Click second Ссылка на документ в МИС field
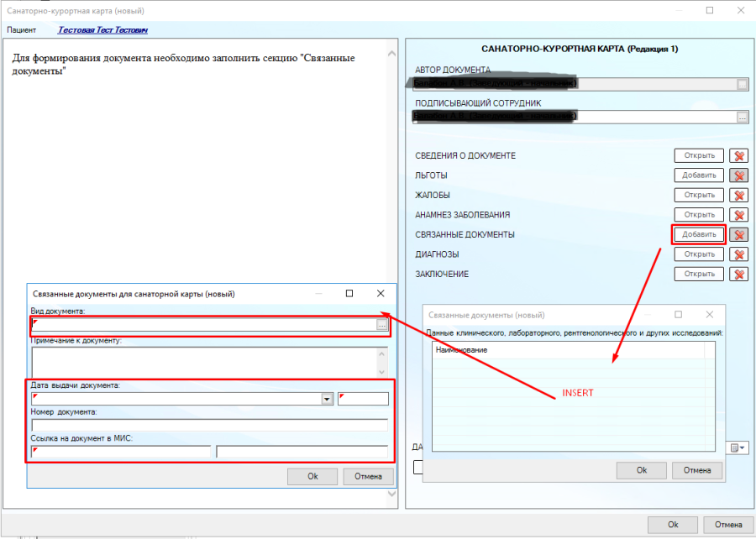 302,452
